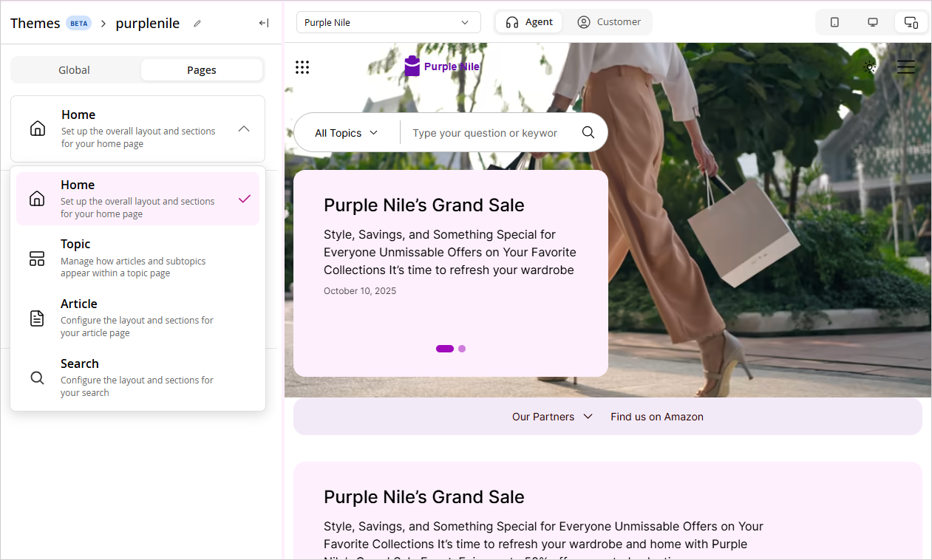The height and width of the screenshot is (560, 932).
Task: Click the search magnifier icon
Action: (x=588, y=132)
